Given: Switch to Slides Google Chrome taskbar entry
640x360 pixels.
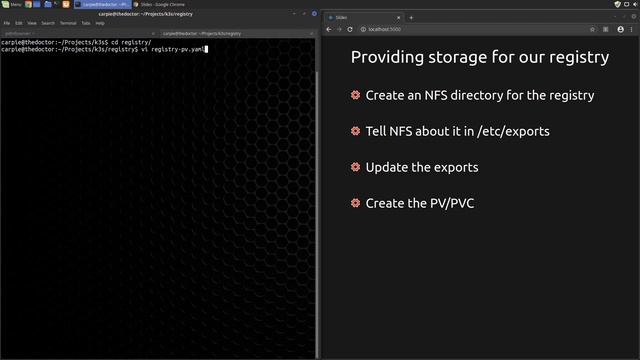Looking at the screenshot, I should pos(159,4).
